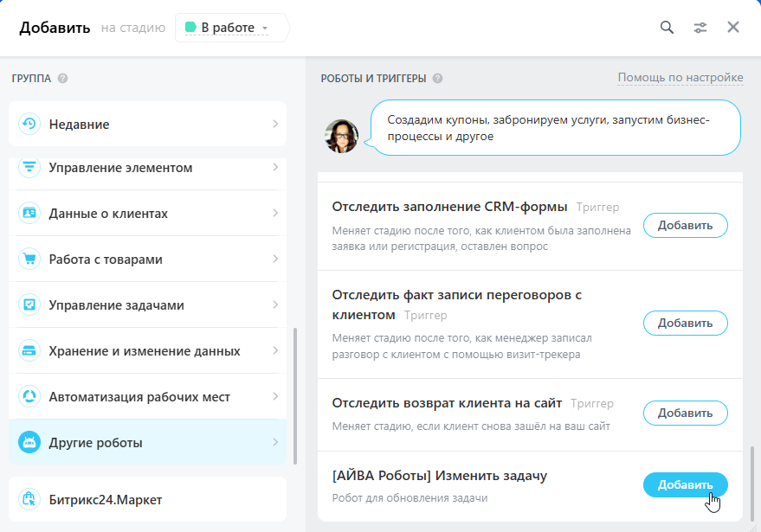This screenshot has height=532, width=761.
Task: Click the Управление задачами checkmark icon
Action: [x=29, y=304]
